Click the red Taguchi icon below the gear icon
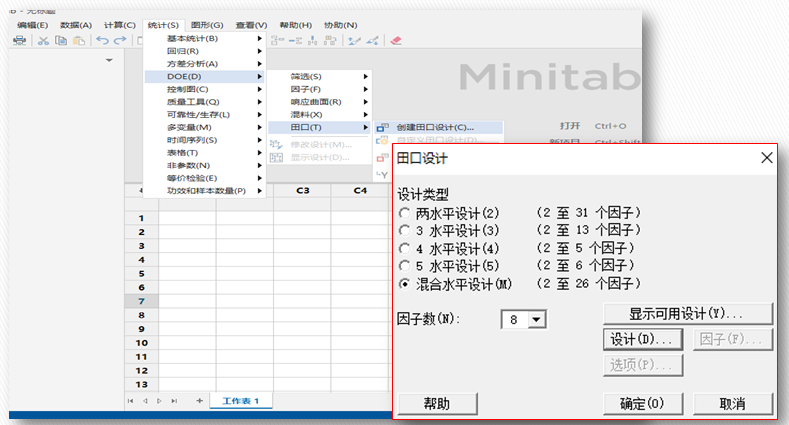Image resolution: width=789 pixels, height=425 pixels. (x=382, y=158)
